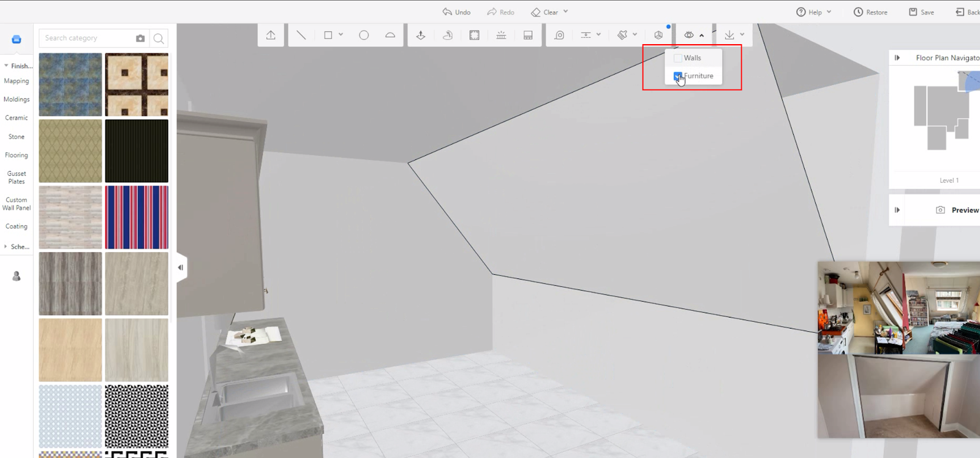The image size is (980, 458).
Task: Open the Stone category
Action: pyautogui.click(x=17, y=137)
